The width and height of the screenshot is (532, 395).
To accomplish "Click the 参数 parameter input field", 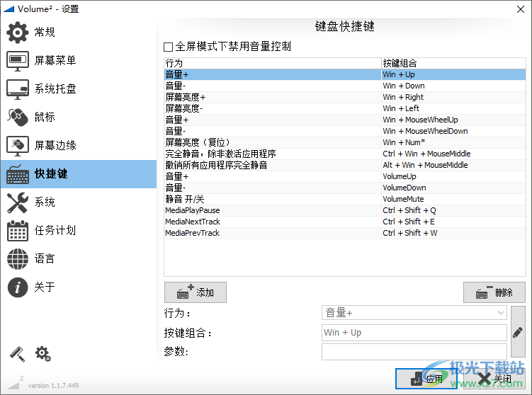I will click(414, 352).
